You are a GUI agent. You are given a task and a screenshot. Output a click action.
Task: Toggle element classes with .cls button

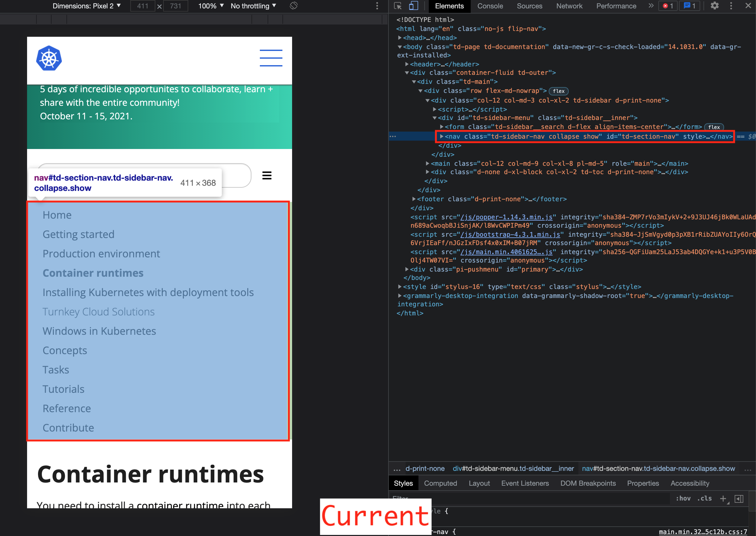704,498
